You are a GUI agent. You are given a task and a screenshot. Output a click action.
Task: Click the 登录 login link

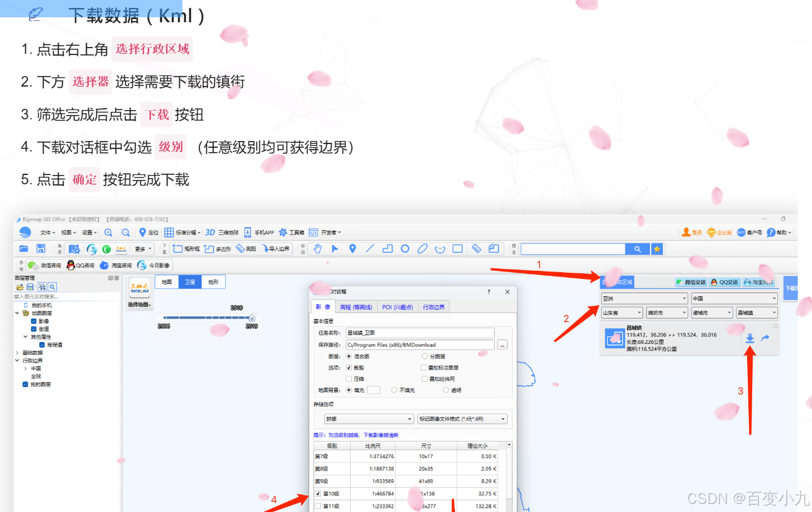point(692,233)
